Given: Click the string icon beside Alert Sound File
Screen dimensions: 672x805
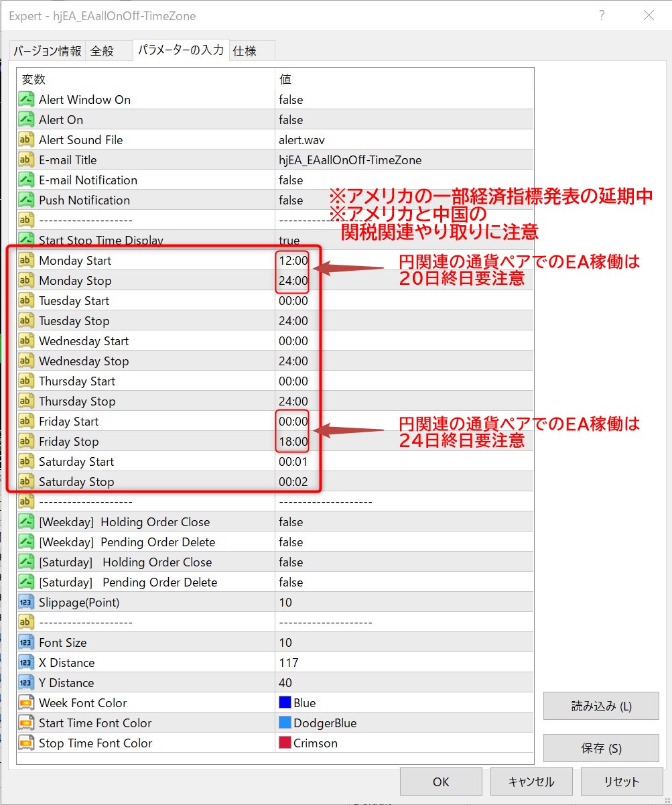Looking at the screenshot, I should tap(26, 140).
